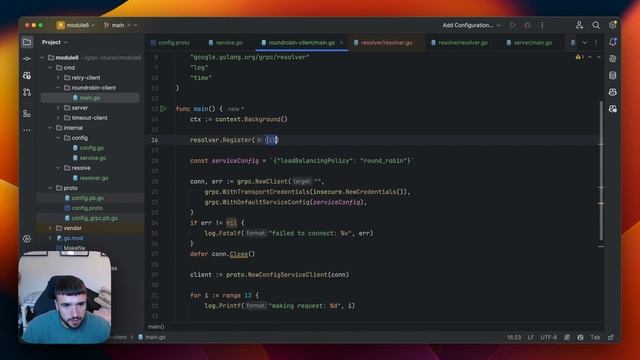Click the editor vertical scrollbar
The image size is (640, 360).
tap(601, 170)
